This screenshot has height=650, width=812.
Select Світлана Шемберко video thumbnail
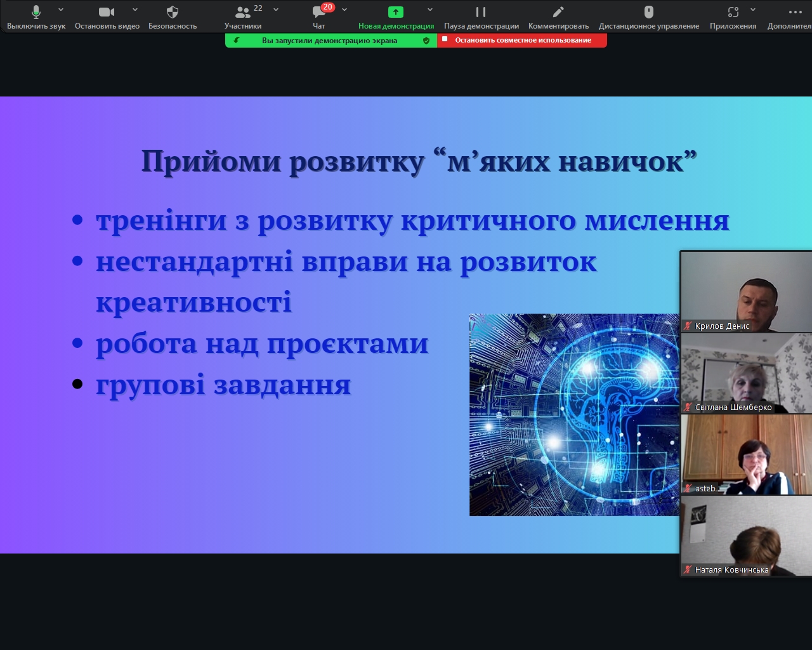coord(747,373)
